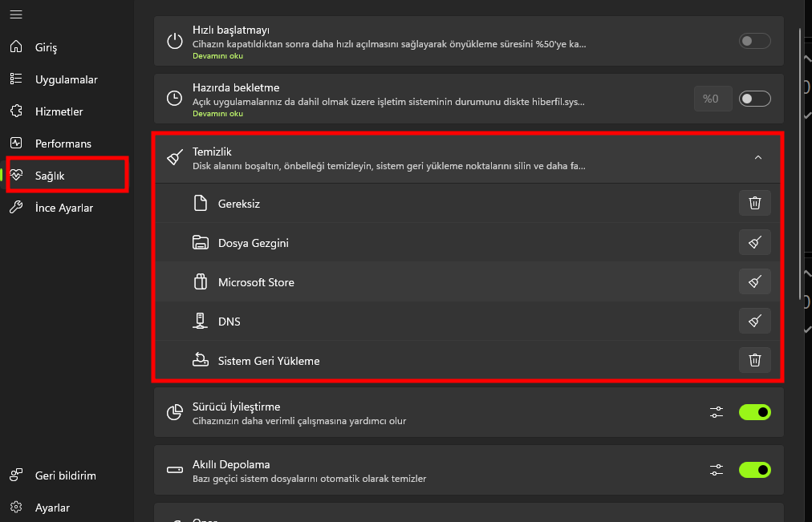Click the Akıllı Depolama drive icon
812x522 pixels.
175,470
